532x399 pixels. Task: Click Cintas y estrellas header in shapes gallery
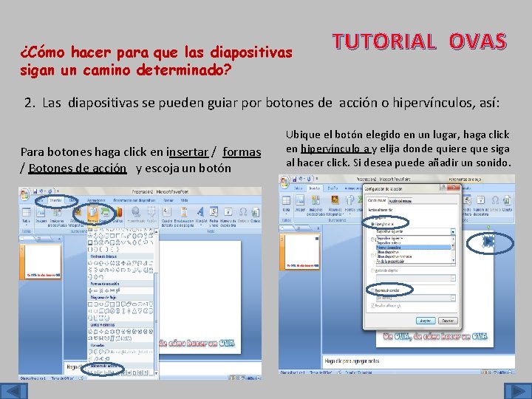click(x=121, y=324)
